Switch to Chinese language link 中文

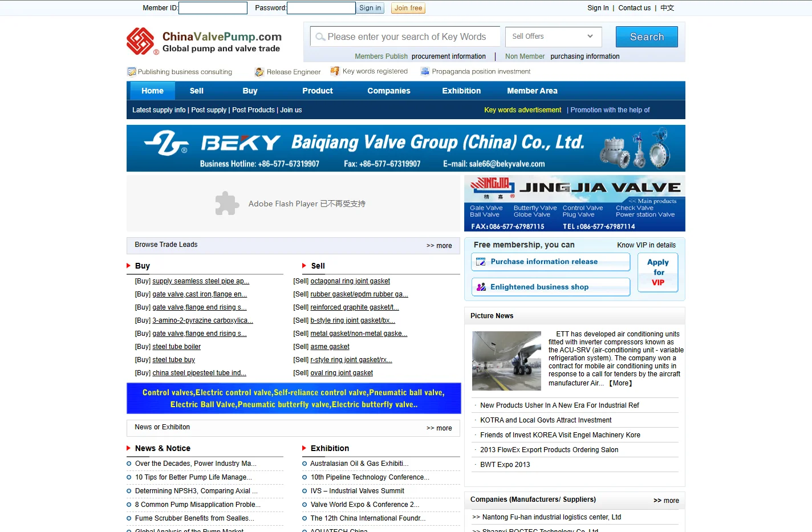(x=667, y=8)
